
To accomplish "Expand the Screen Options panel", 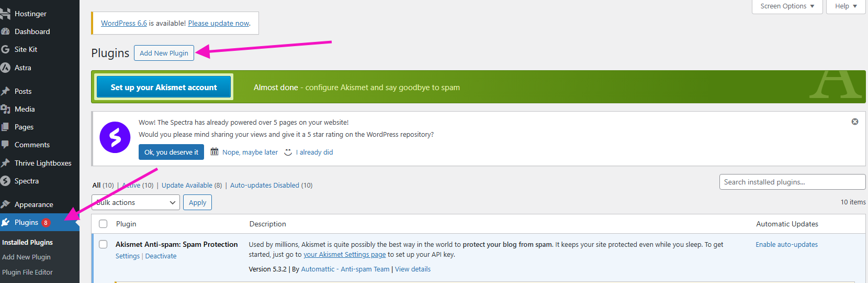I will (x=787, y=6).
